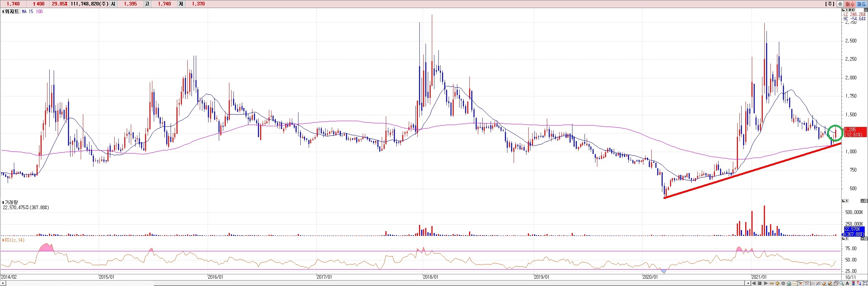Screen dimensions: 868x286
Task: Maximize the volume (거래량) pane
Action: coord(863,201)
